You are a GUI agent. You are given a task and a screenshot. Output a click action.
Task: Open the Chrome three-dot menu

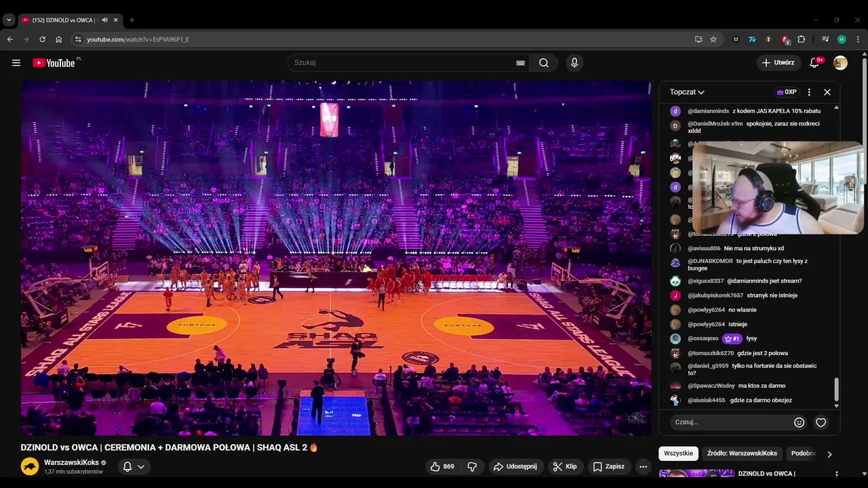tap(858, 39)
